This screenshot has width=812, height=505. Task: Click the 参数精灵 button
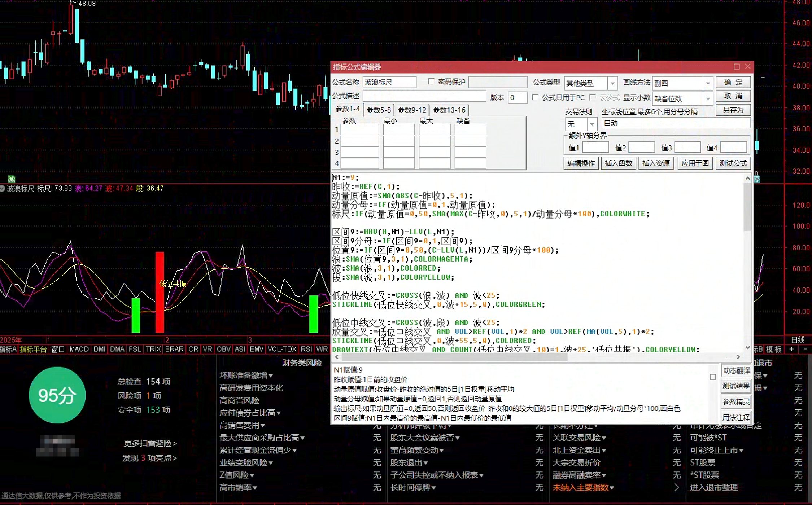pyautogui.click(x=737, y=402)
